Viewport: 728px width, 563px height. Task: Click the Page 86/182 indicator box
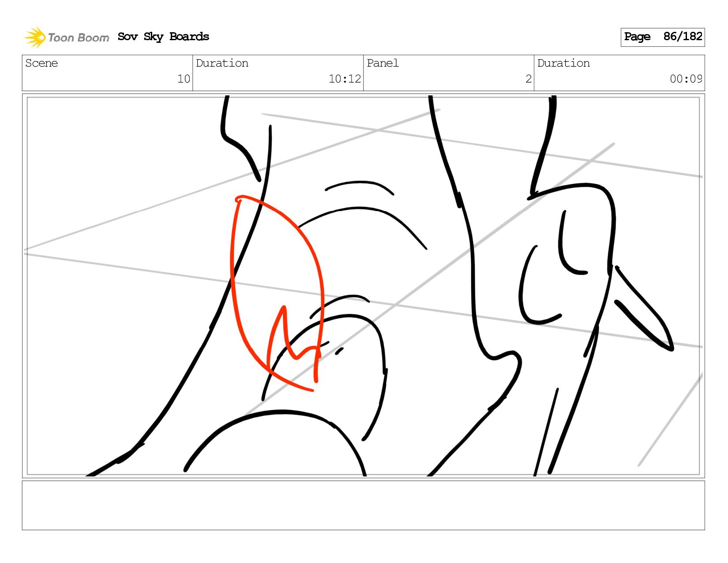(x=662, y=37)
